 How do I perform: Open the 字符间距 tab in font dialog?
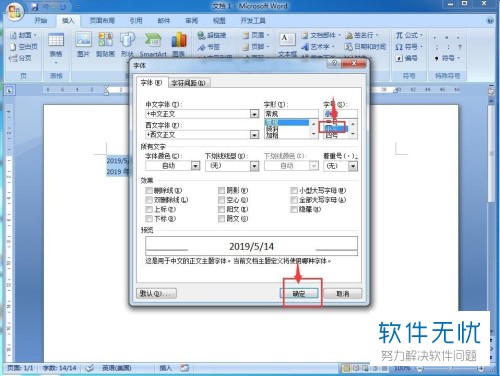(x=188, y=83)
